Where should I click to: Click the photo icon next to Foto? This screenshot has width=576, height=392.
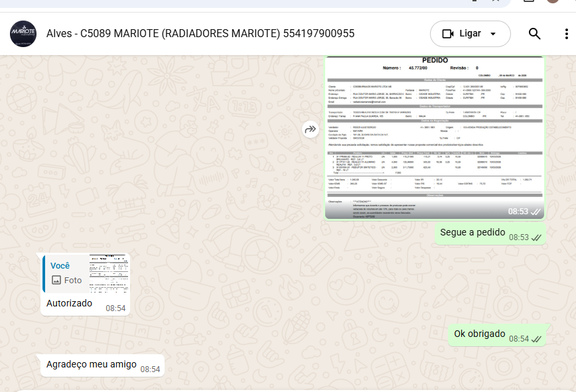56,281
